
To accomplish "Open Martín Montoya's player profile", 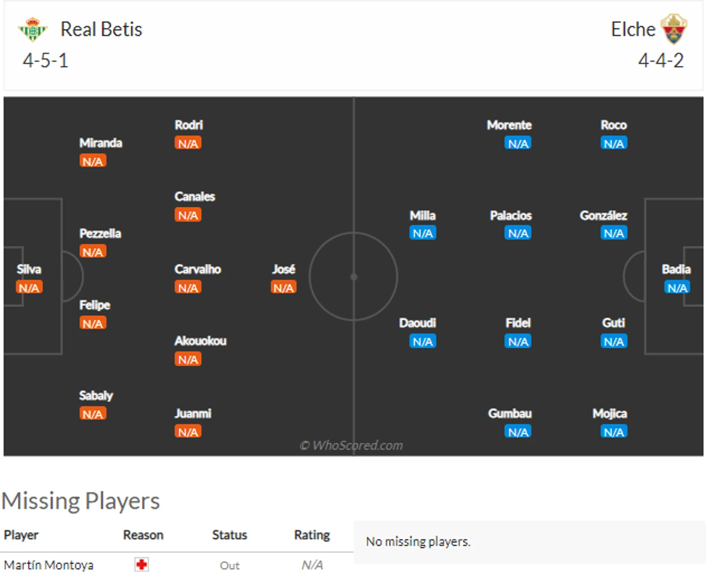I will [49, 565].
